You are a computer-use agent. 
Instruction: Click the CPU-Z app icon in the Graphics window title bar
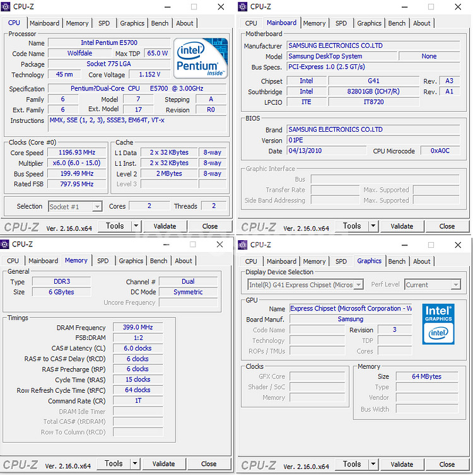(242, 245)
